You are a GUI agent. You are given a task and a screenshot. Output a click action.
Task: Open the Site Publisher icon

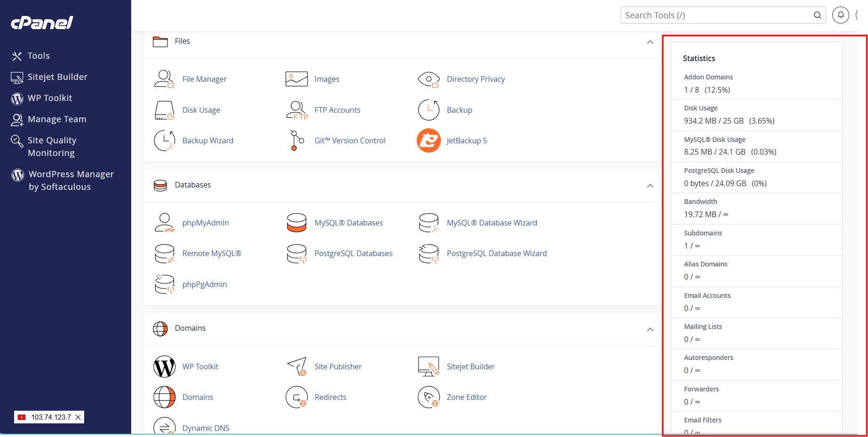coord(297,367)
